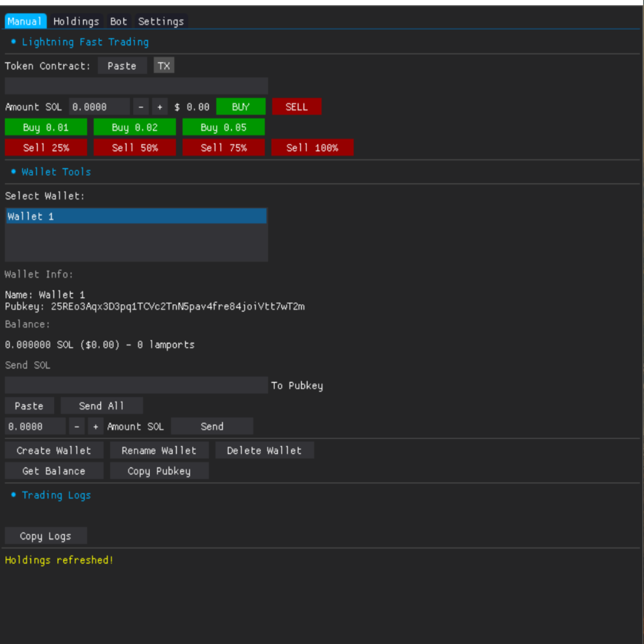The height and width of the screenshot is (644, 644).
Task: Click the Copy Logs button
Action: pos(46,536)
